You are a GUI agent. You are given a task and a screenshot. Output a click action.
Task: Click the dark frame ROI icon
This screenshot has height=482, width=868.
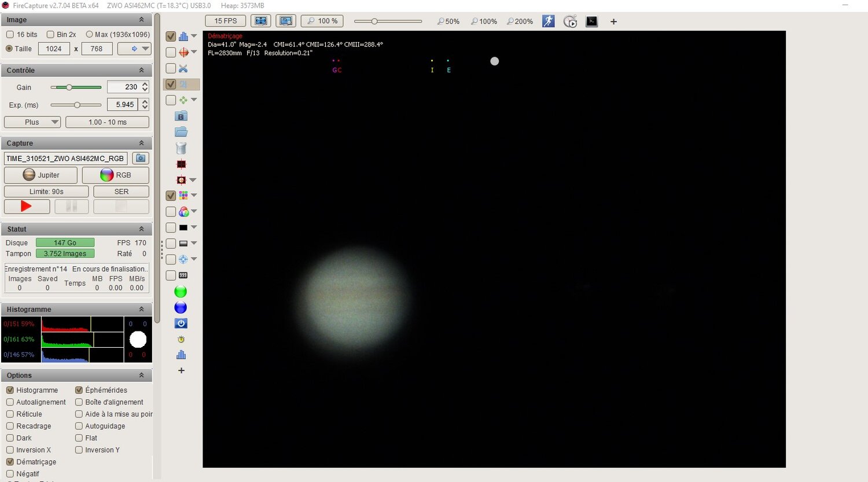coord(181,164)
